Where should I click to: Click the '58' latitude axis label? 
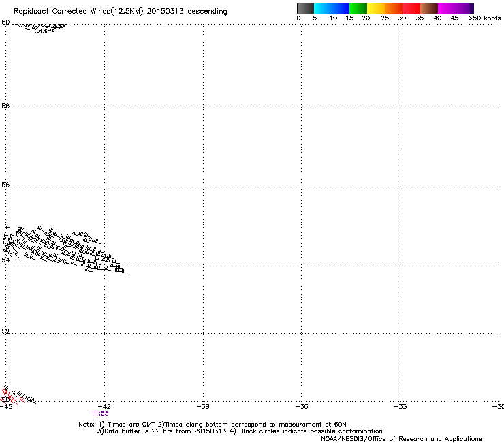coord(5,106)
